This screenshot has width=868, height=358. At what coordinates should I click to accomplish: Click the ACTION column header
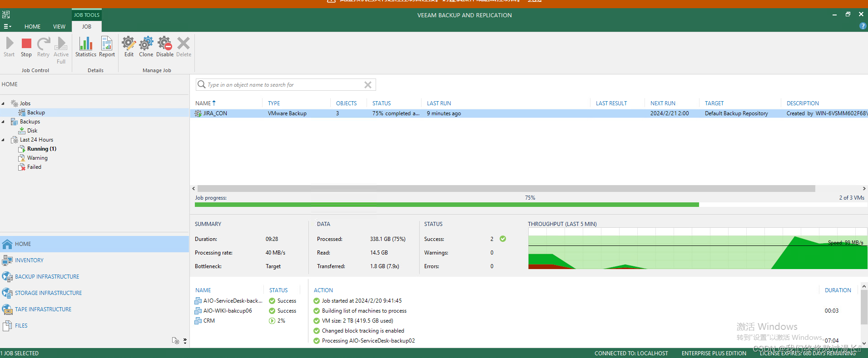(323, 290)
